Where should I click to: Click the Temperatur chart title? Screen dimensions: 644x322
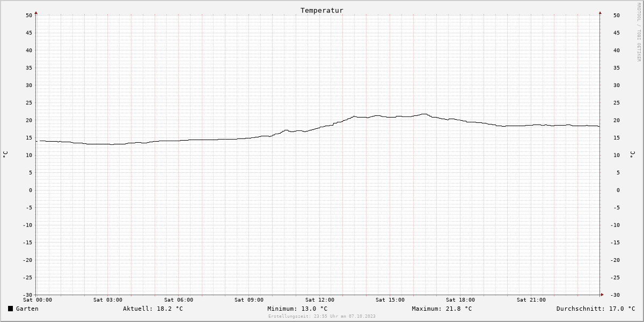[322, 10]
